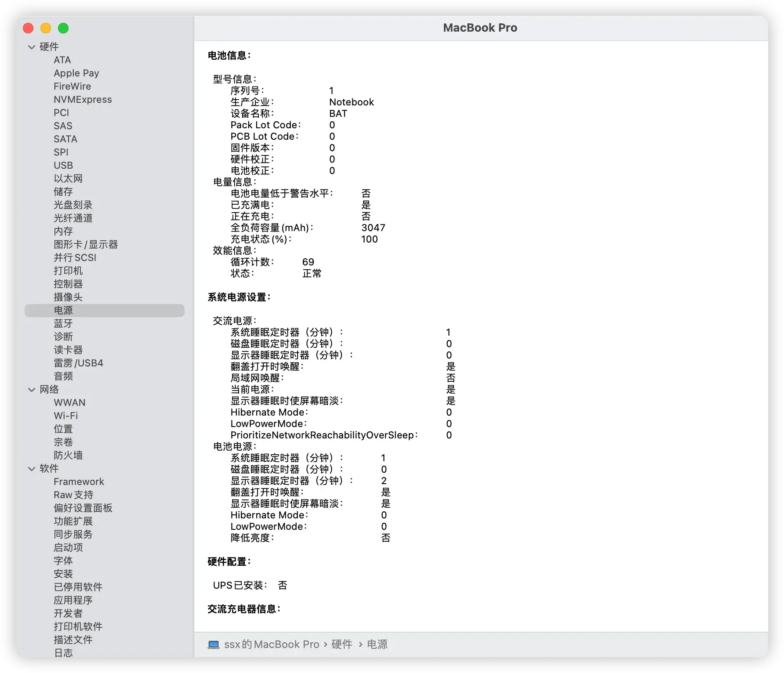
Task: Select 图形卡/显示器 in the sidebar
Action: pyautogui.click(x=86, y=245)
